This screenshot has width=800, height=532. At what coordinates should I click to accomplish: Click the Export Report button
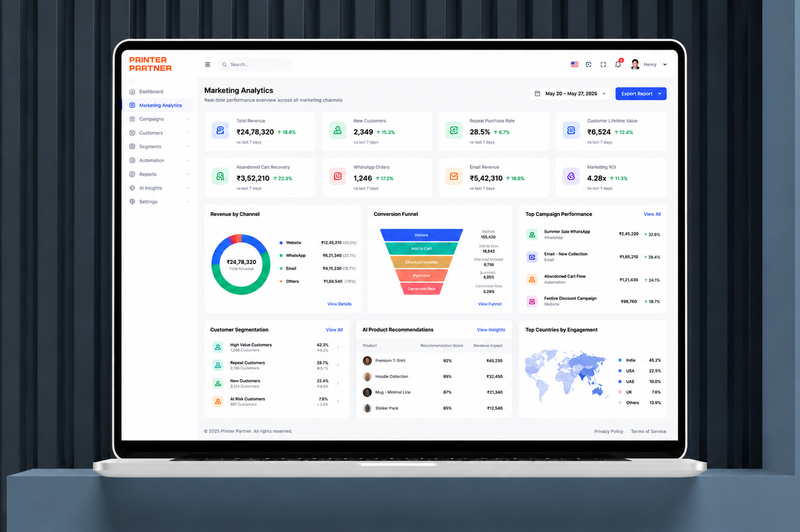coord(641,94)
